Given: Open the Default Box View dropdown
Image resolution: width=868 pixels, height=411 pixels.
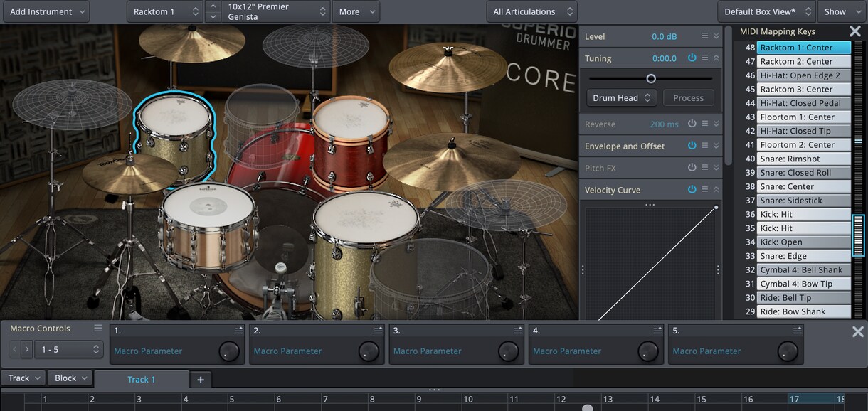Looking at the screenshot, I should pos(766,11).
